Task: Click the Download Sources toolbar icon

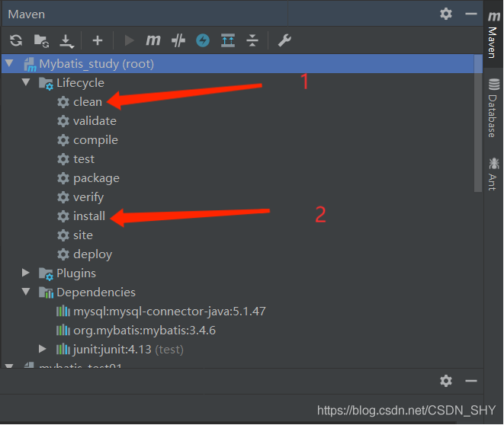Action: [x=66, y=40]
